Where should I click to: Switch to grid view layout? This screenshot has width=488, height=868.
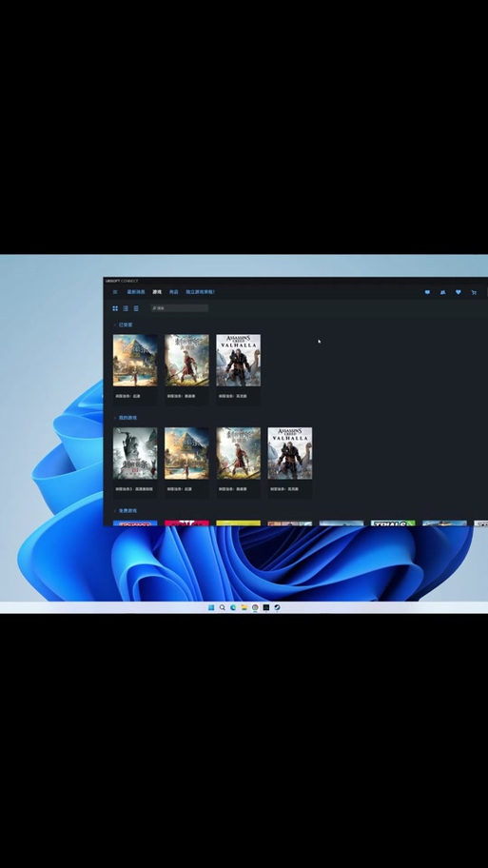[115, 308]
